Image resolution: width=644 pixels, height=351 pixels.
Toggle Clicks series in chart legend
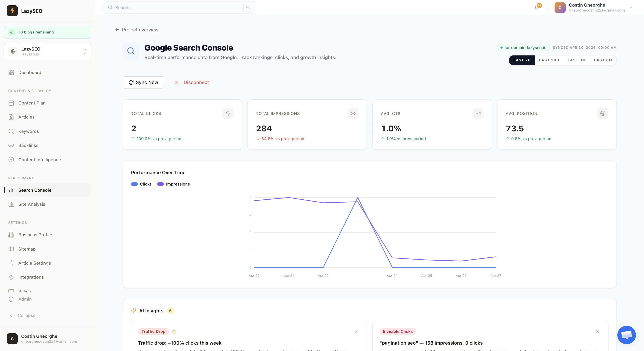coord(141,184)
